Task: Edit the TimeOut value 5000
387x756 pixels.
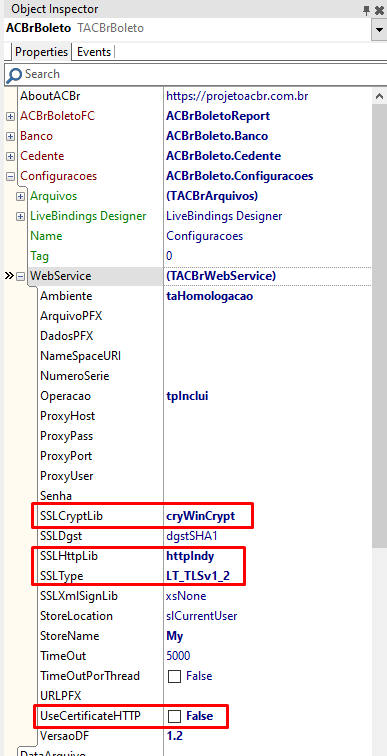Action: point(178,656)
